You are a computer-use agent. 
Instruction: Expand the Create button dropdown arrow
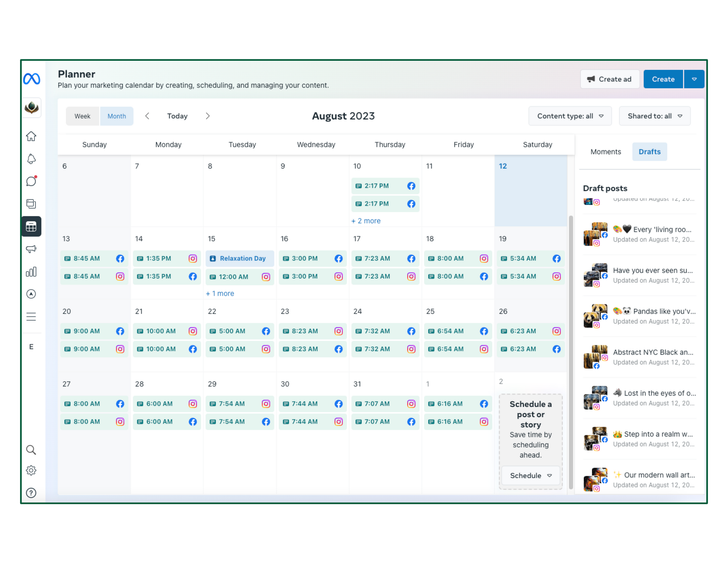click(694, 79)
